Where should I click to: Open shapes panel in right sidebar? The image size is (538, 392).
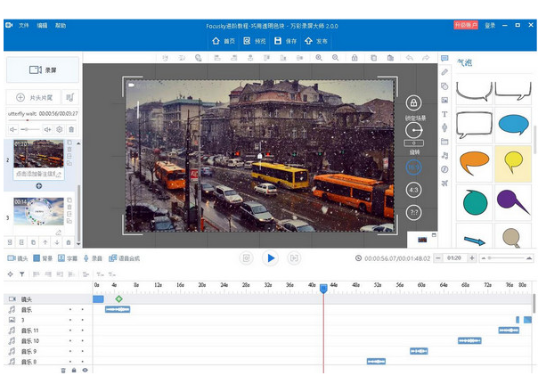pos(444,86)
